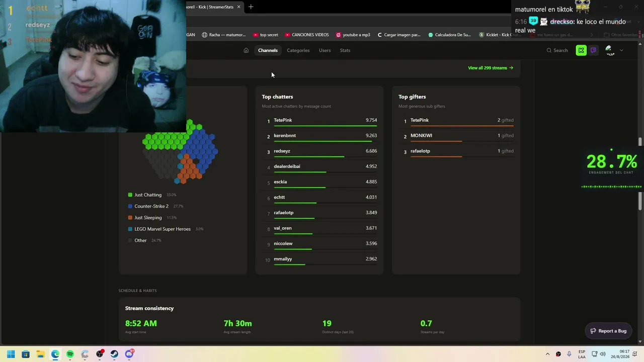Switch the ESP LAA input language
This screenshot has height=362, width=644.
pyautogui.click(x=582, y=354)
